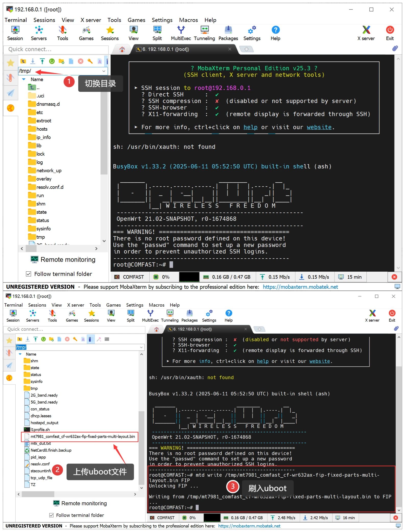Open /tmp/ path dropdown in upper file browser
Viewport: 405px width, 532px height.
pyautogui.click(x=104, y=71)
